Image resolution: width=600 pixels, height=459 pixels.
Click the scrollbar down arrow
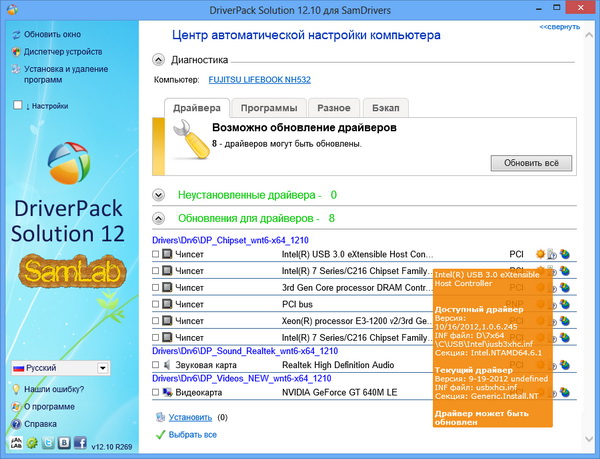point(589,439)
